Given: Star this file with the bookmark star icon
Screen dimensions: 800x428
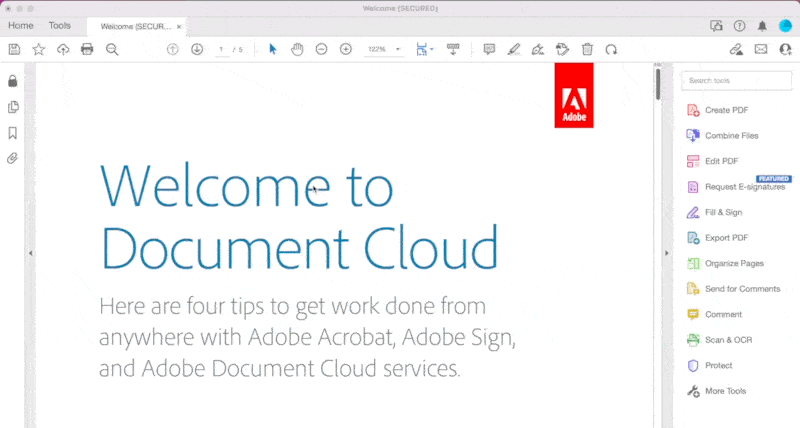Looking at the screenshot, I should pos(39,49).
